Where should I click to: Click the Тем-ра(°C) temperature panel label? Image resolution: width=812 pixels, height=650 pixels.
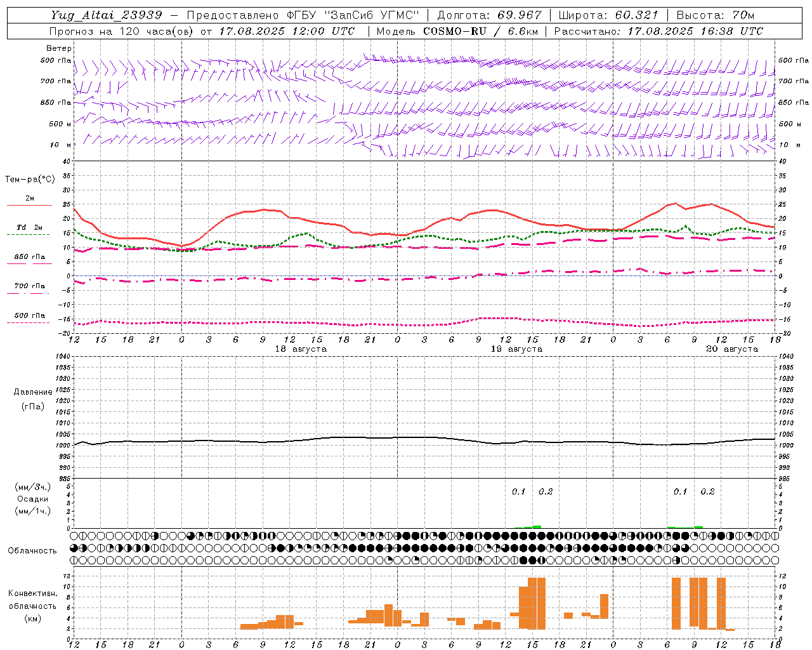30,180
